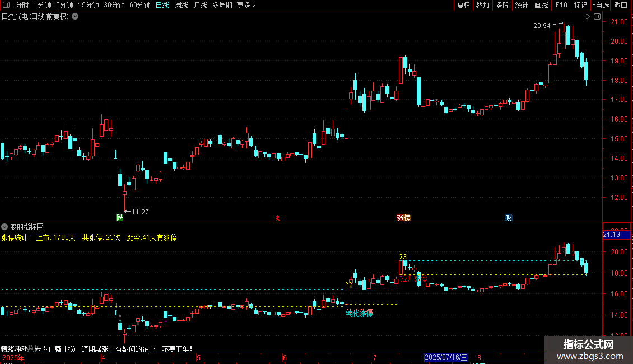Add stock via +自选 button
Image resolution: width=633 pixels, height=364 pixels.
click(x=601, y=5)
